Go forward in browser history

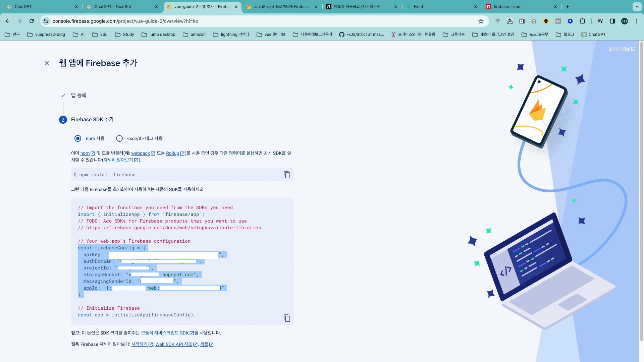tap(19, 21)
